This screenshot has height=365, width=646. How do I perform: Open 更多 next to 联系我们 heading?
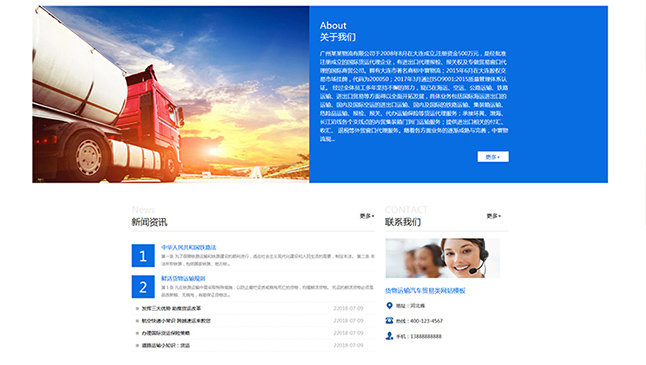[x=493, y=216]
